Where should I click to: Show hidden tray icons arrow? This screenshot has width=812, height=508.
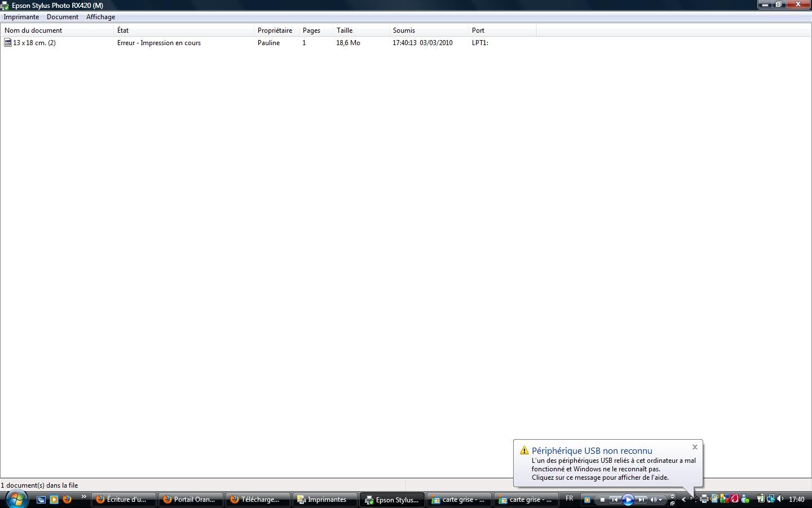point(683,500)
